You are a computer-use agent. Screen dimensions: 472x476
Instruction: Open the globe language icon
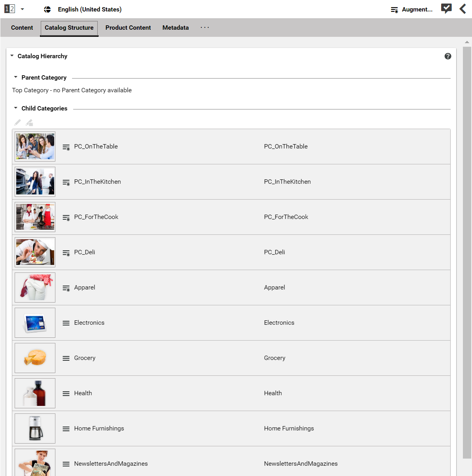47,9
